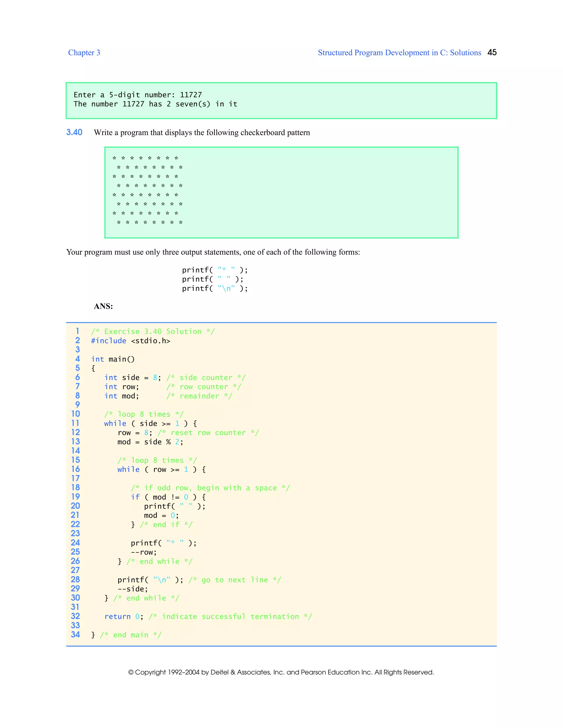Image resolution: width=563 pixels, height=728 pixels.
Task: Click line number 34 in listing
Action: pos(75,635)
